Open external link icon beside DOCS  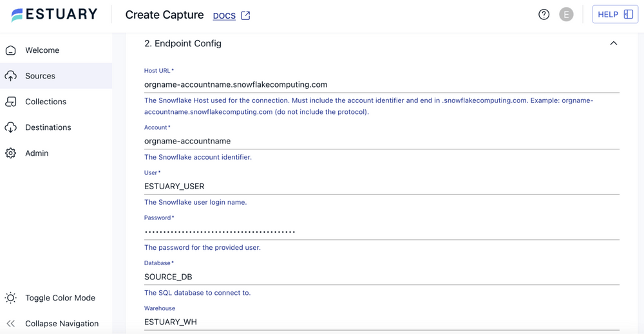[245, 15]
